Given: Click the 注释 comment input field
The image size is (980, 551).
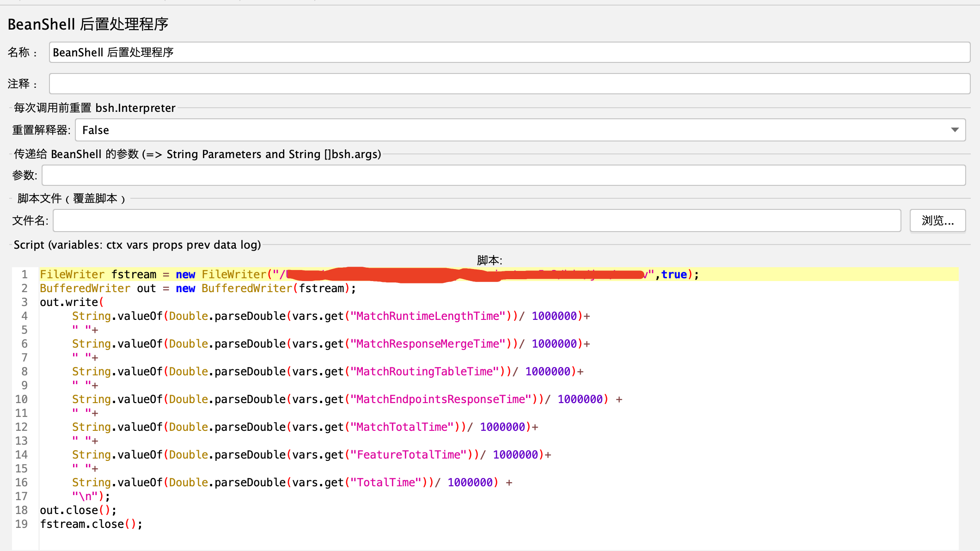Looking at the screenshot, I should click(x=508, y=84).
